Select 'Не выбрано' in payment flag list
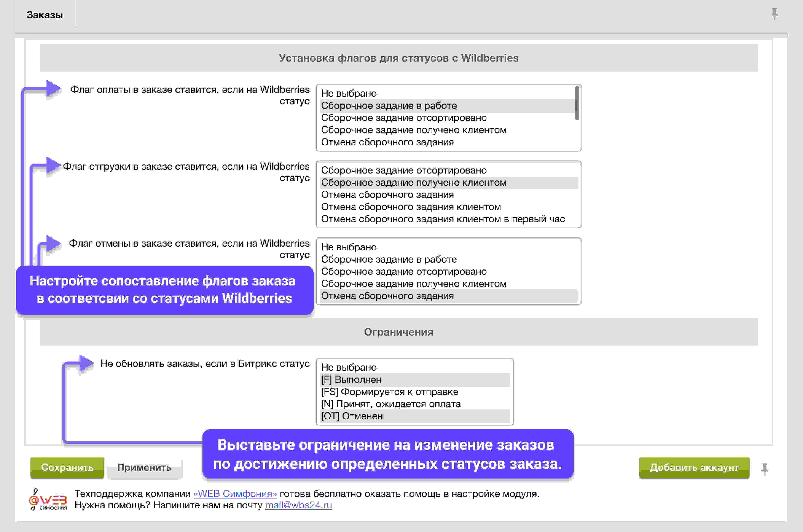803x532 pixels. click(x=448, y=93)
